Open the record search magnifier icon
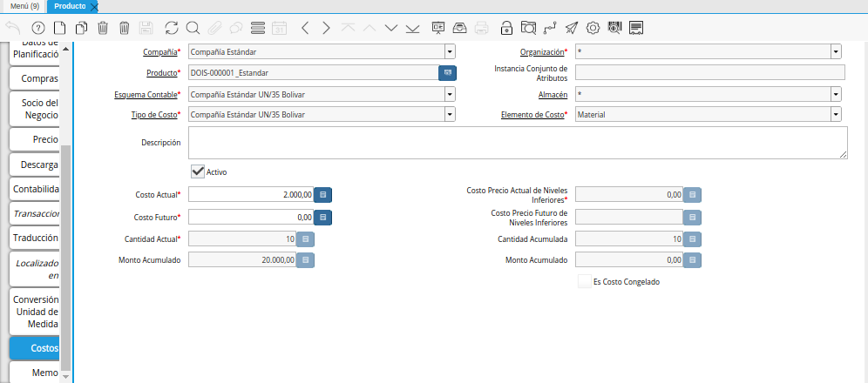The image size is (868, 383). (193, 28)
